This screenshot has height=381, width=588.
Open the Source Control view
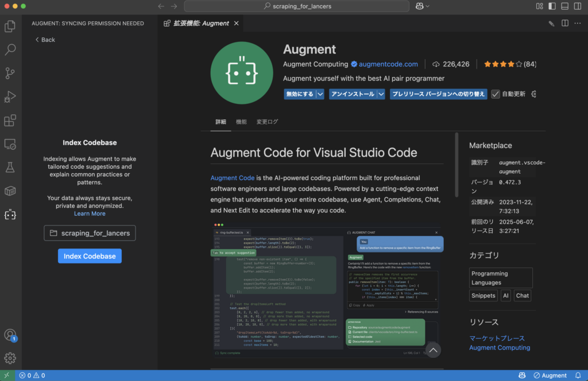[x=10, y=73]
